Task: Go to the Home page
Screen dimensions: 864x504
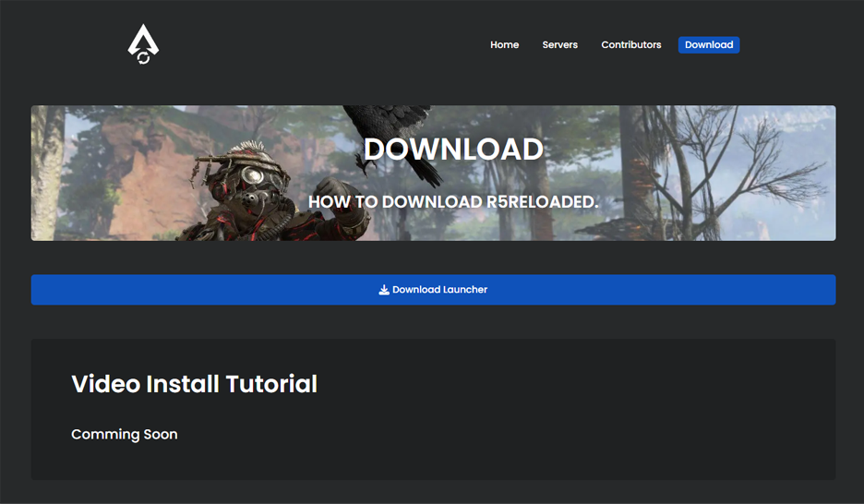Action: click(505, 44)
